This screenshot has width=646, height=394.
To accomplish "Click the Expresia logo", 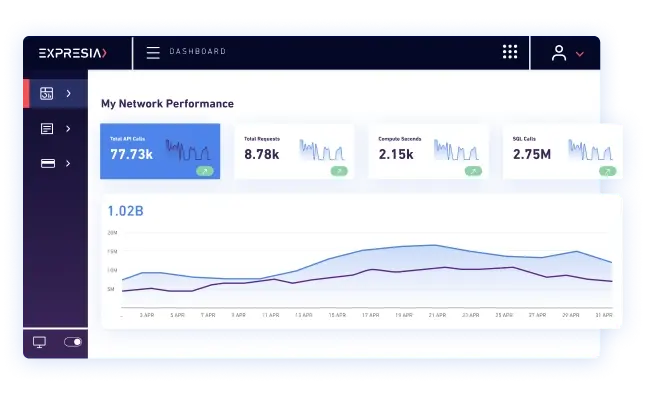I will [73, 53].
